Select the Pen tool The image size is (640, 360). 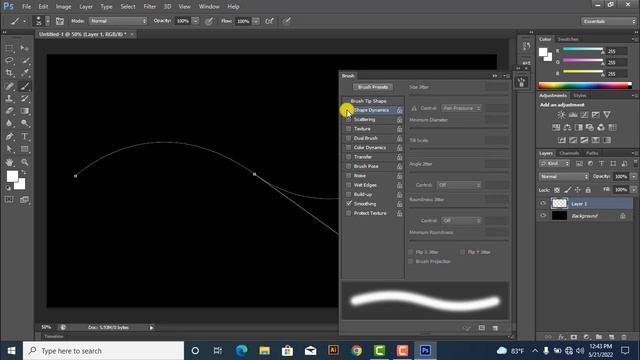(9, 137)
